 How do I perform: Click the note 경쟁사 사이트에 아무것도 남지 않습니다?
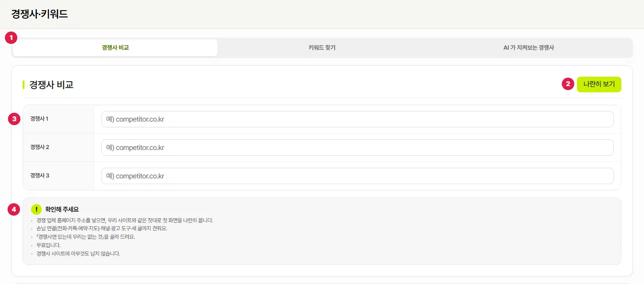[78, 254]
